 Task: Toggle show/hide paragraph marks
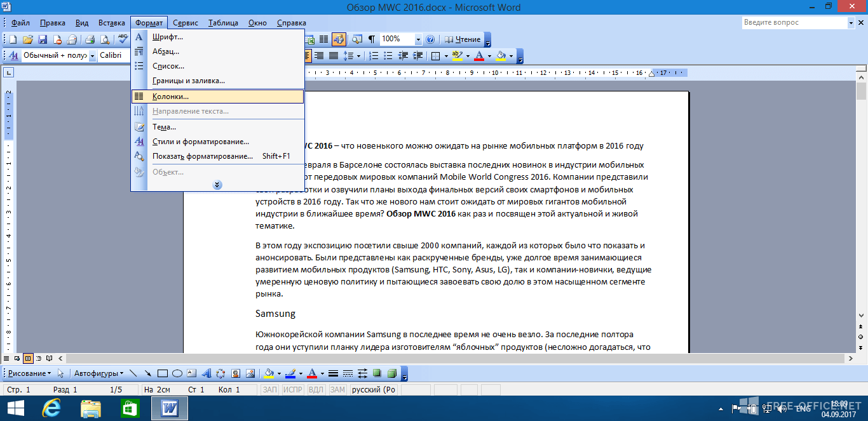click(371, 39)
